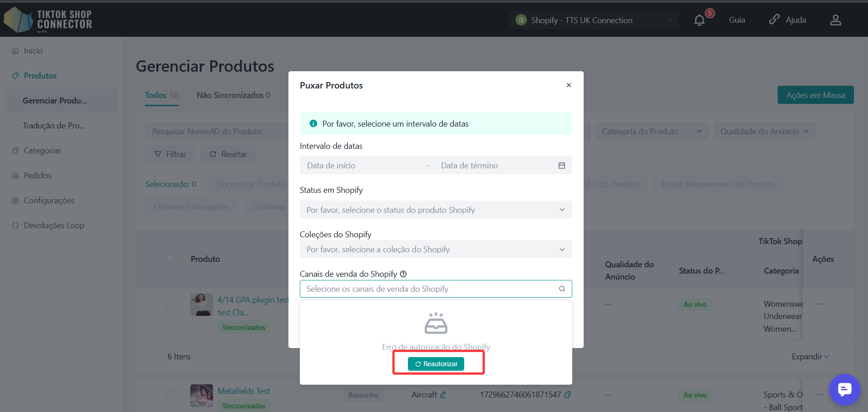Expand the Coleções do Shopify dropdown
Image resolution: width=868 pixels, height=412 pixels.
pyautogui.click(x=436, y=250)
